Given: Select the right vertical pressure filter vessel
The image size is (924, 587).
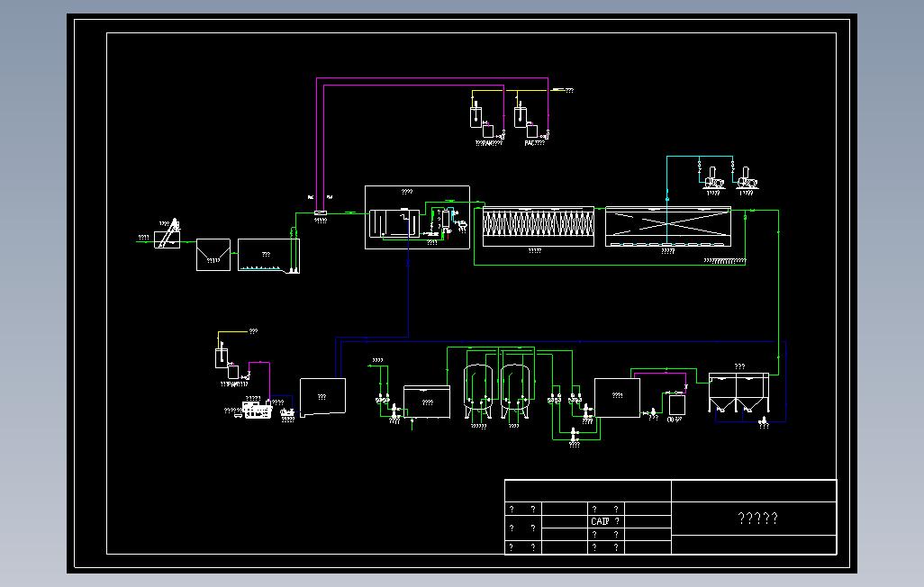Looking at the screenshot, I should click(x=515, y=392).
